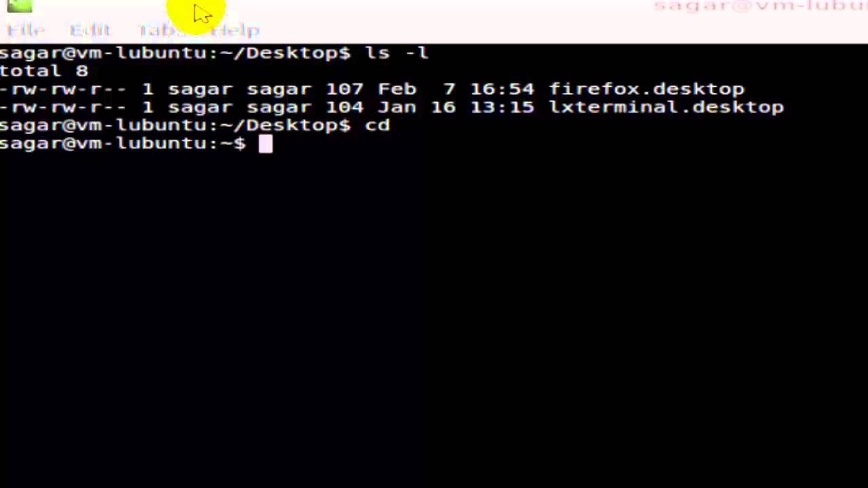Click the last prompt 'sagar@vm-lubuntu:~$'
The width and height of the screenshot is (868, 488).
coord(123,144)
